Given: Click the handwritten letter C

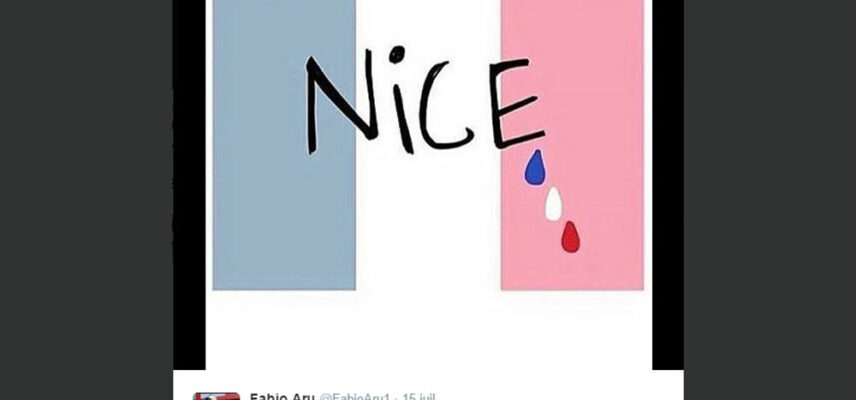Looking at the screenshot, I should click(x=444, y=106).
